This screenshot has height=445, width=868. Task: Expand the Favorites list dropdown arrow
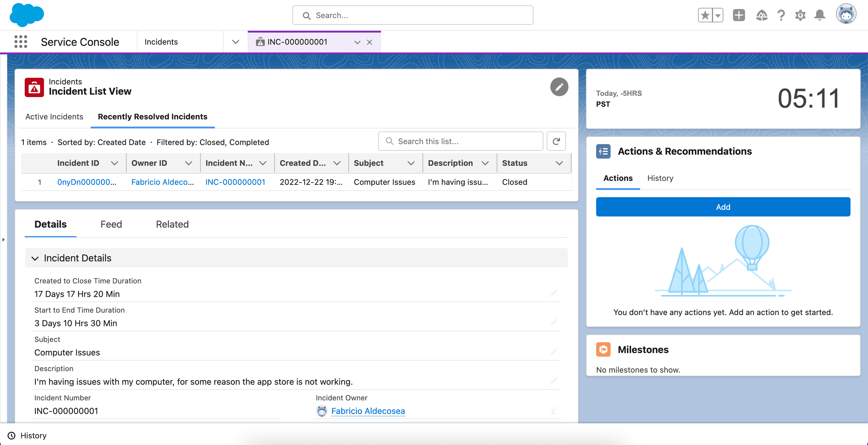[x=718, y=15]
